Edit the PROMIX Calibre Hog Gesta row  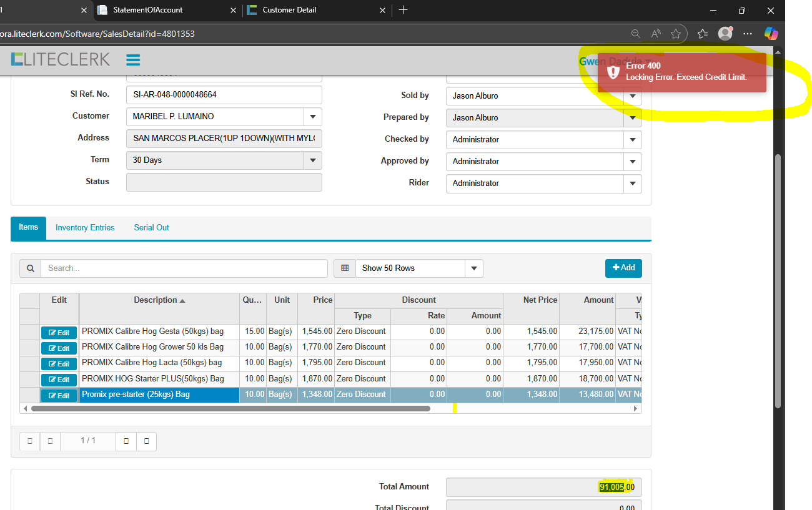pyautogui.click(x=59, y=333)
